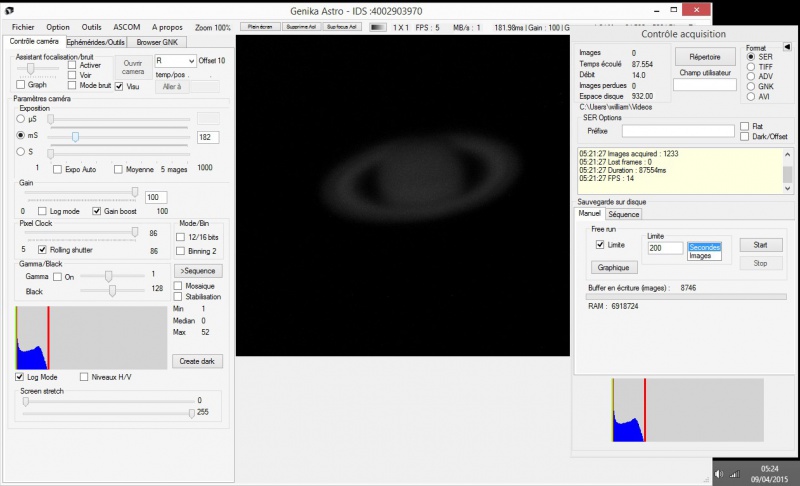The image size is (800, 486).
Task: Enable the Expo Auto checkbox
Action: point(58,169)
